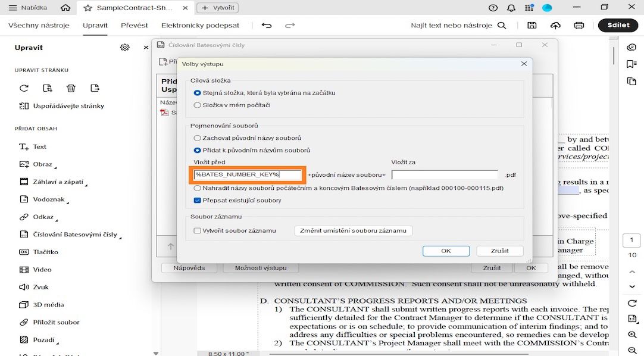Click the print icon
The image size is (644, 356).
579,26
